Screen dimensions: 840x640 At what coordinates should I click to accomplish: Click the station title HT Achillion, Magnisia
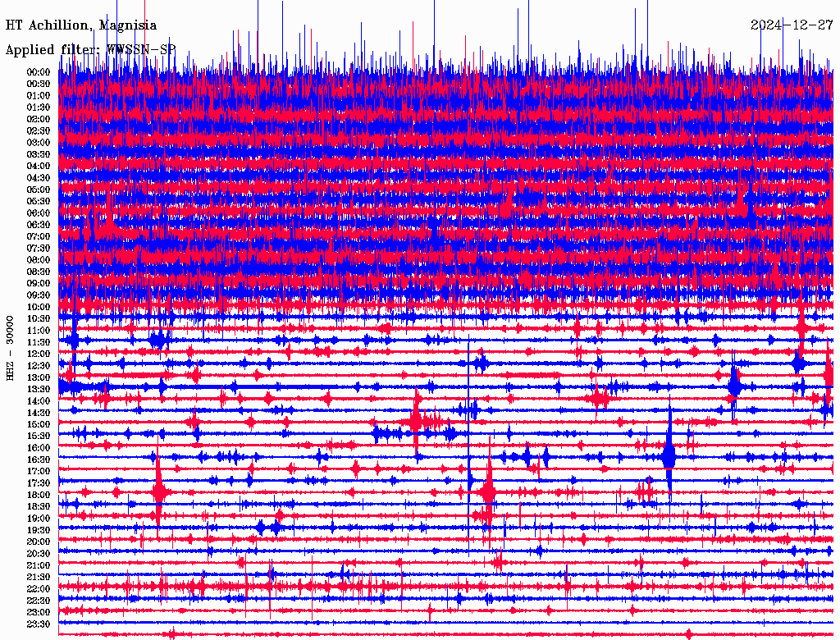point(81,25)
